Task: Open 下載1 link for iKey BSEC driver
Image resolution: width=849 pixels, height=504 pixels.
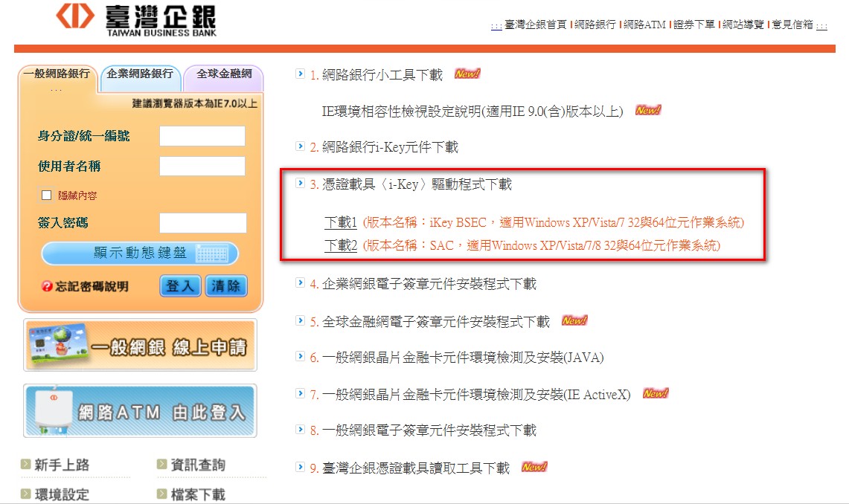Action: click(x=341, y=222)
